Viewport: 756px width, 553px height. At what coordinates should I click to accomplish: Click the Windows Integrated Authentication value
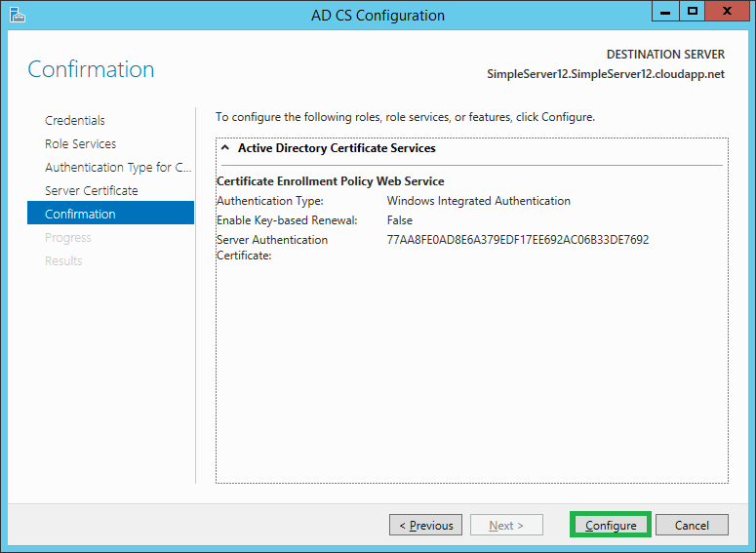tap(478, 201)
